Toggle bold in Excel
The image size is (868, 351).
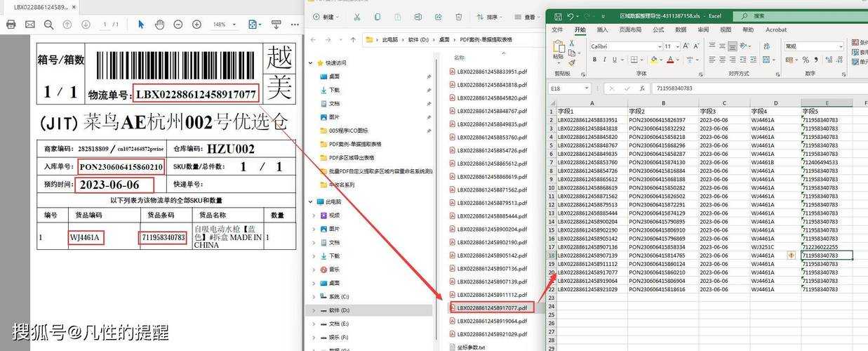coord(594,60)
